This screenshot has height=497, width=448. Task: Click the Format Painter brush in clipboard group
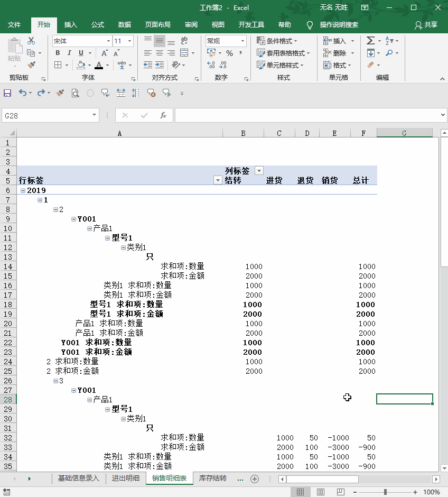(x=31, y=65)
